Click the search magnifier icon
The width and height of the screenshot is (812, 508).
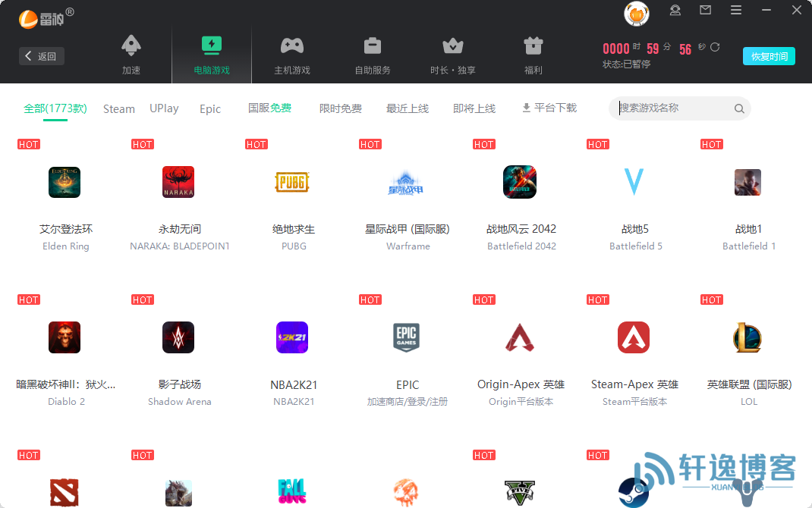[739, 108]
